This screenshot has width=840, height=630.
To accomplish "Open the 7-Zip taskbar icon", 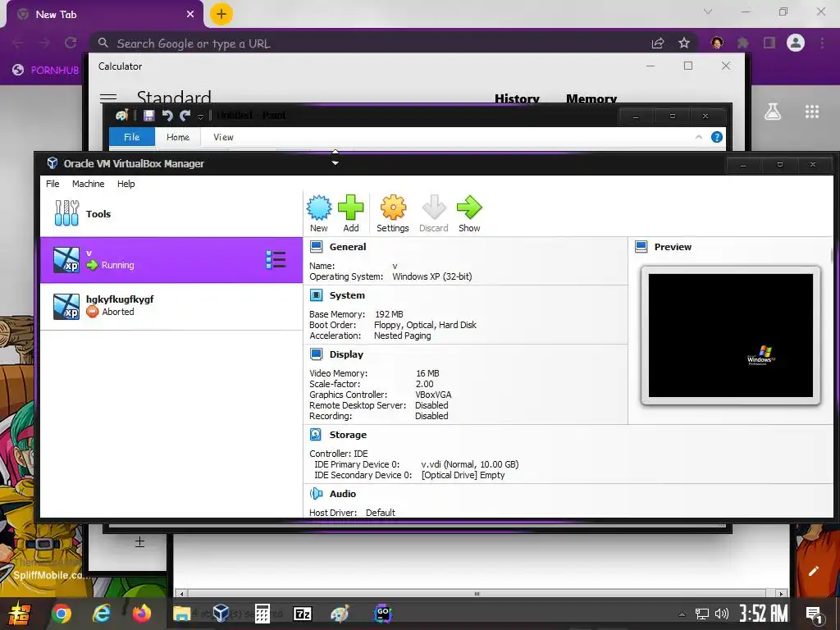I will (x=302, y=614).
